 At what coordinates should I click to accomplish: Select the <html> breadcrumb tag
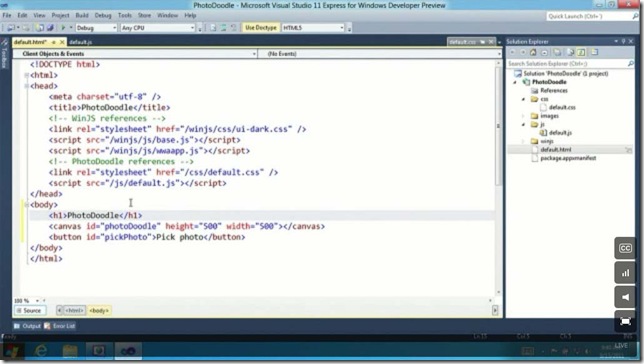(74, 311)
